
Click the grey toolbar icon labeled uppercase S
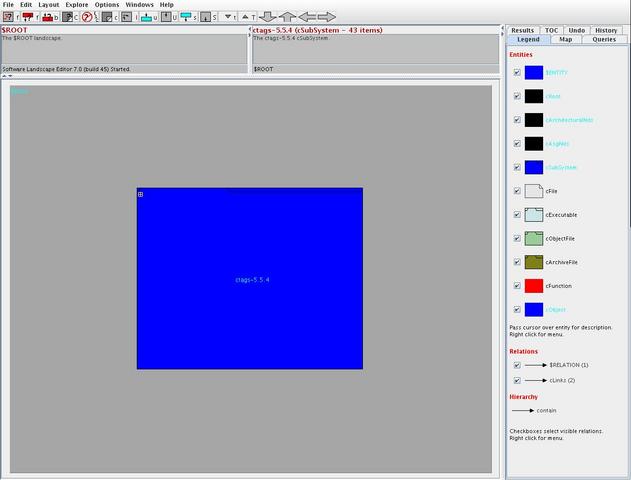click(206, 17)
